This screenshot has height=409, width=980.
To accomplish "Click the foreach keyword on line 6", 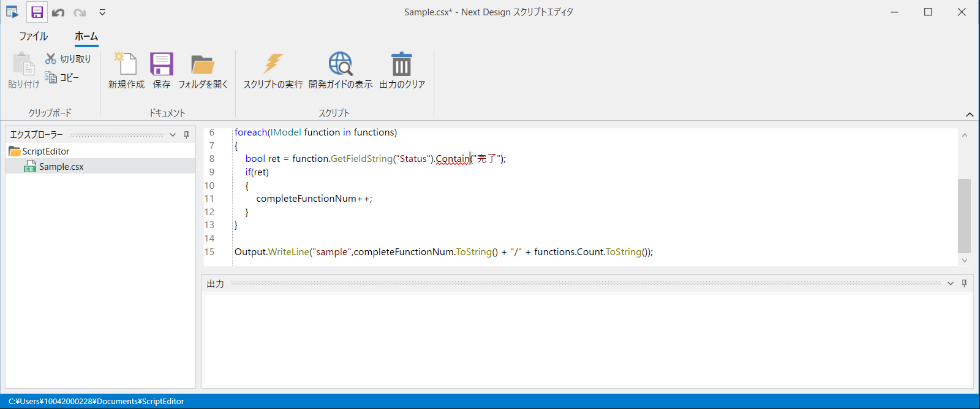I will tap(251, 132).
